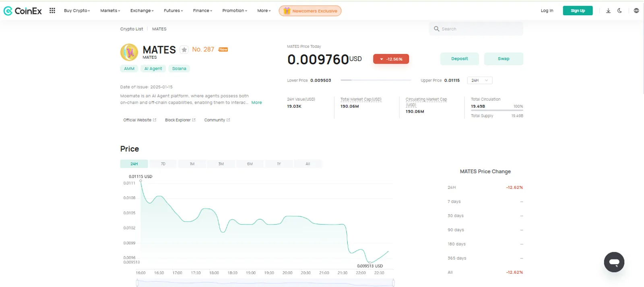The width and height of the screenshot is (644, 287).
Task: Open the 24H price range dropdown
Action: [479, 80]
